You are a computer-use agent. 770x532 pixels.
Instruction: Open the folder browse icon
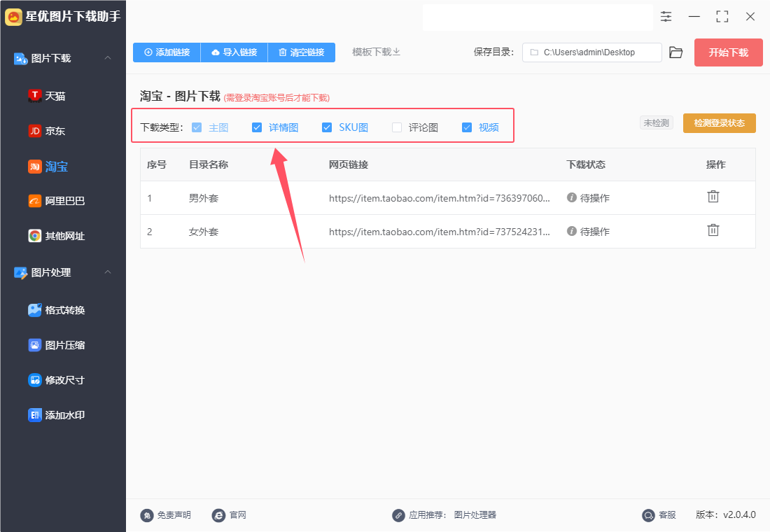675,52
